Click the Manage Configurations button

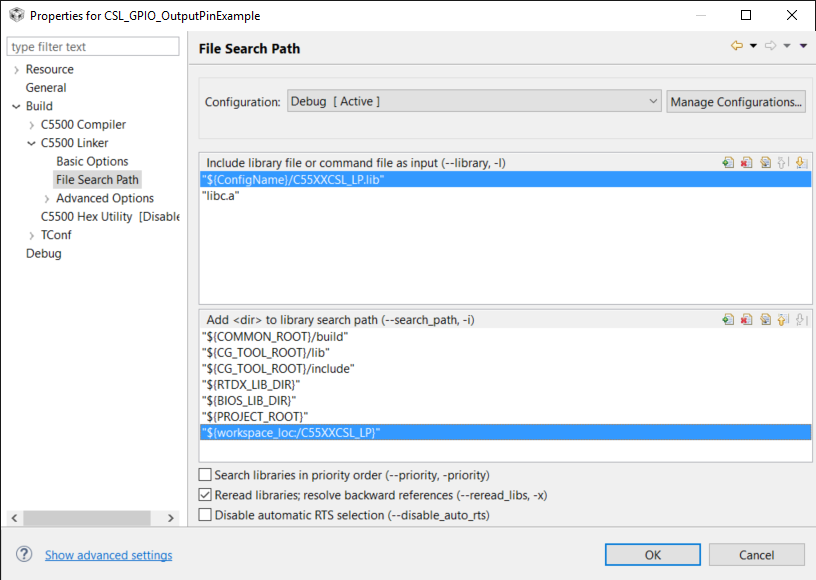click(736, 102)
